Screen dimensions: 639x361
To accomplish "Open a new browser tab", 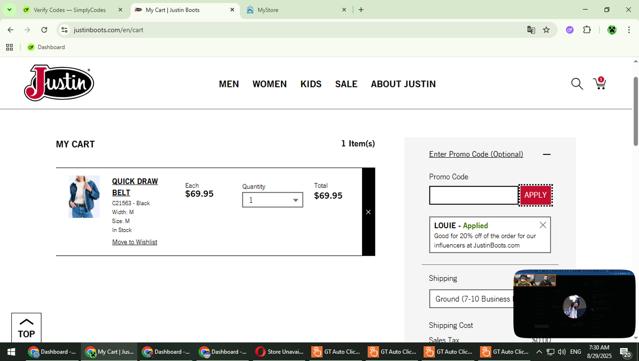I will coord(361,10).
